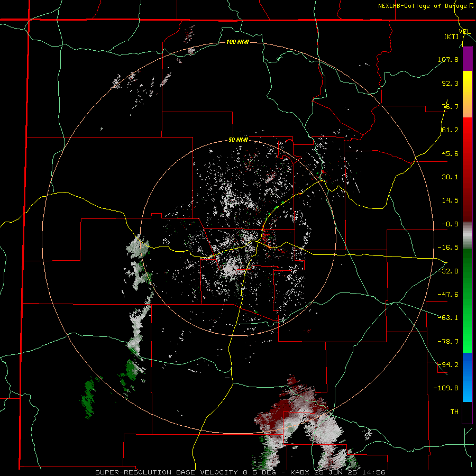Click the -47.6 value on the velocity scale
Viewport: 476px width, 476px height.
pos(448,295)
